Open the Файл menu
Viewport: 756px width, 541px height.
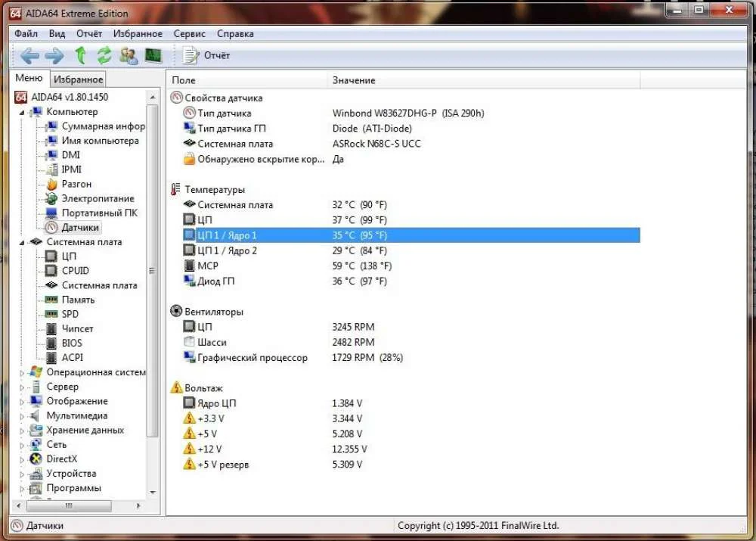[26, 34]
